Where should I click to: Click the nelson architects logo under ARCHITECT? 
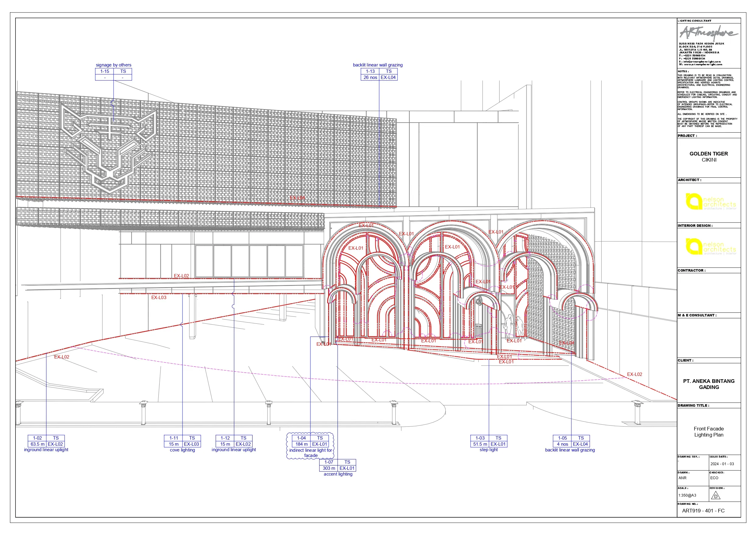point(711,202)
